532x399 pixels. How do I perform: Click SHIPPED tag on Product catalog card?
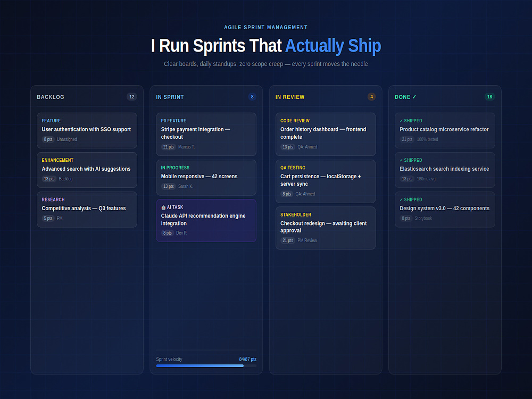click(411, 121)
